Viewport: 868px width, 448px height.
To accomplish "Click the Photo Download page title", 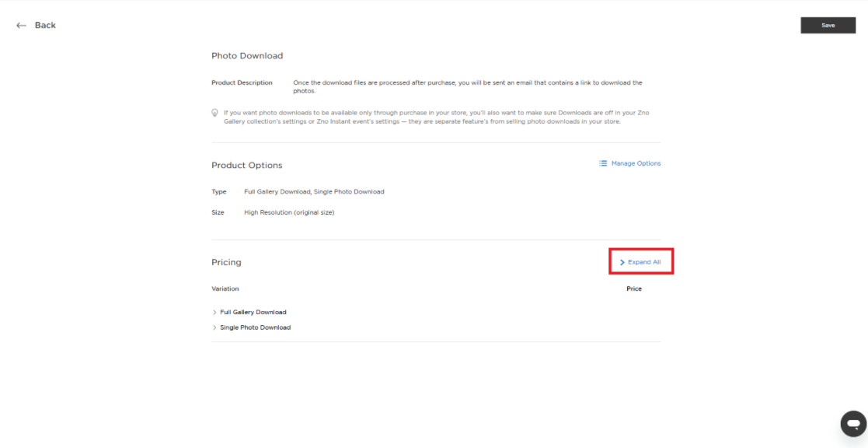I will [247, 56].
